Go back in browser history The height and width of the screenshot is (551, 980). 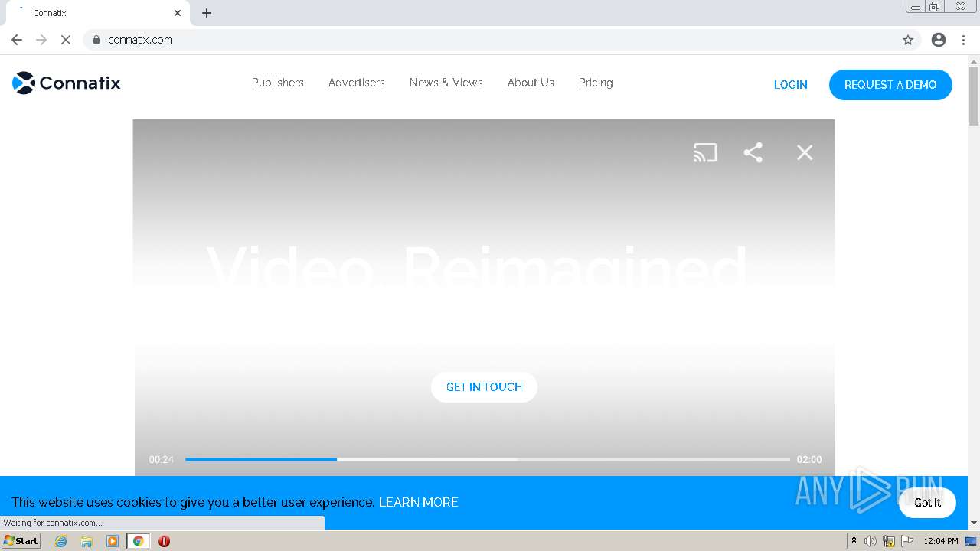(17, 40)
